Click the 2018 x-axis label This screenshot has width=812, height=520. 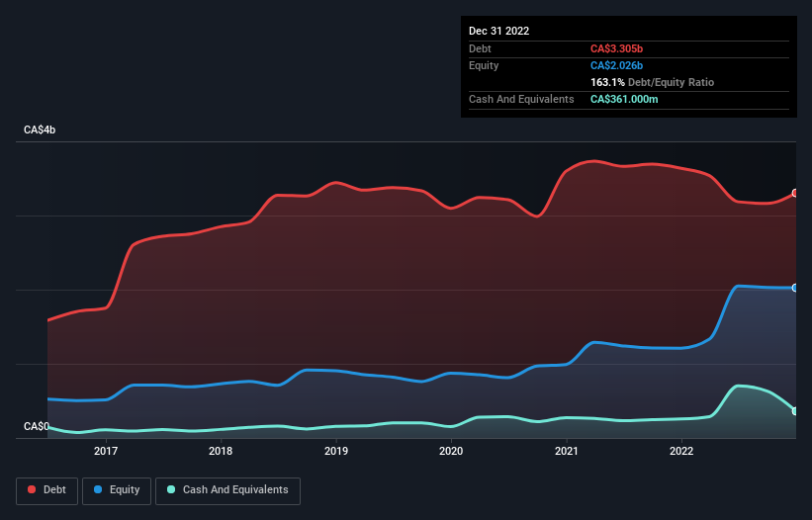pyautogui.click(x=221, y=451)
